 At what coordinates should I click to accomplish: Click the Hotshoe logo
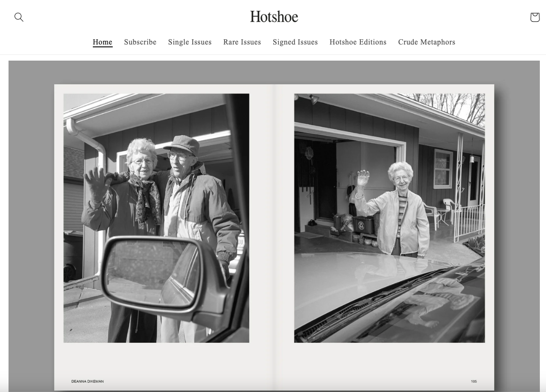[274, 17]
